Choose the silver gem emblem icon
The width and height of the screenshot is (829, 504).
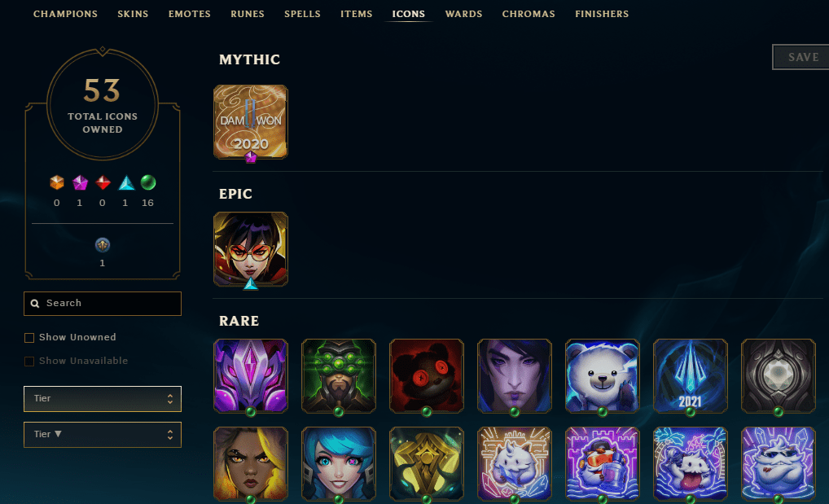pyautogui.click(x=779, y=376)
